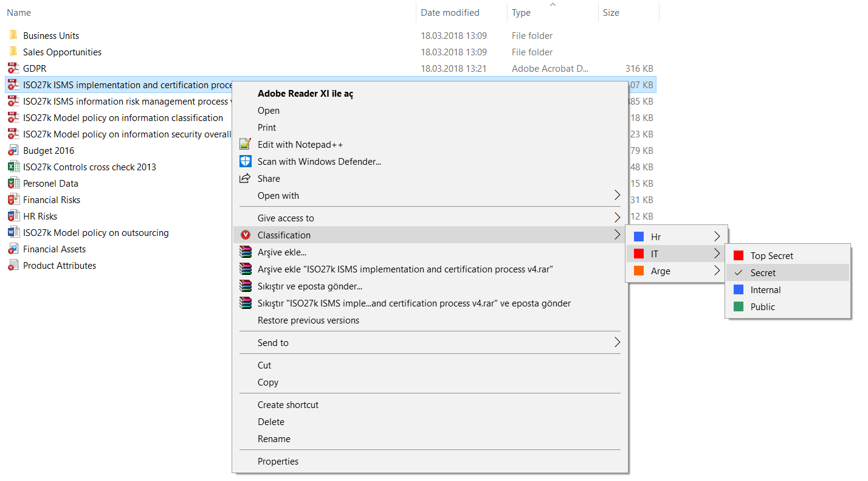Image resolution: width=868 pixels, height=481 pixels.
Task: Click the Budget 2016 file icon
Action: tap(13, 150)
